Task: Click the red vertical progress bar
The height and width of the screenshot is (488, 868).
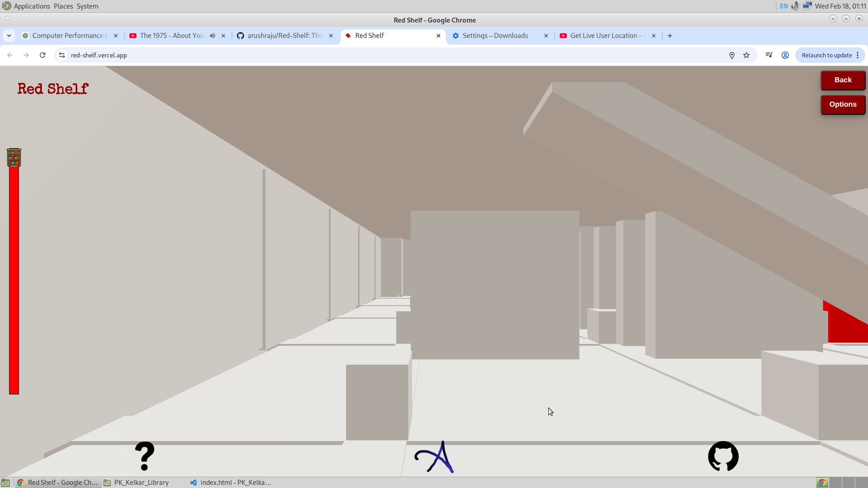Action: [x=14, y=280]
